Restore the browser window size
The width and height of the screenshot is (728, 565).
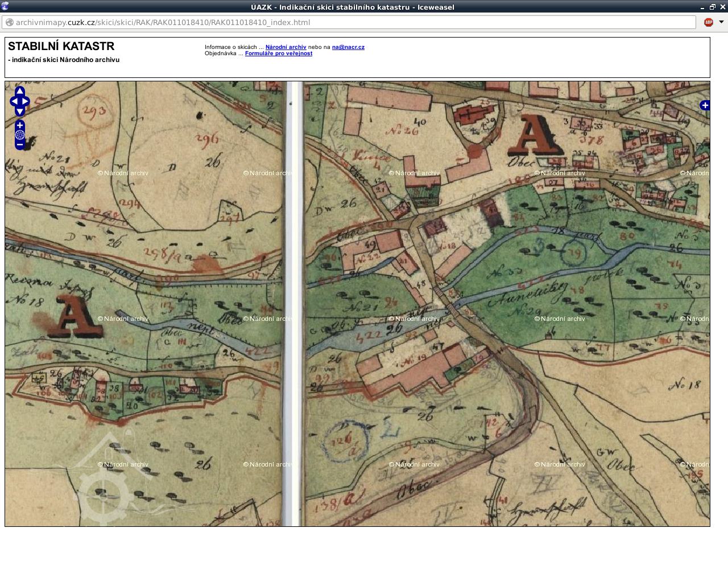(x=713, y=7)
